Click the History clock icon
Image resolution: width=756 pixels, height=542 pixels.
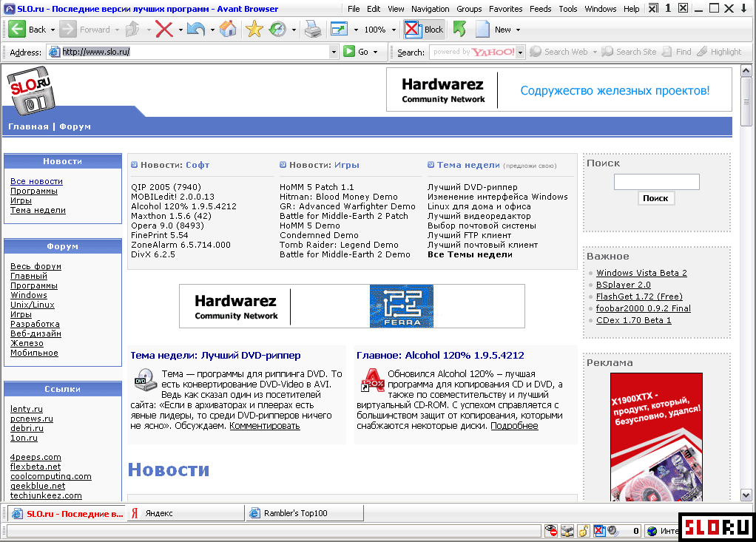277,30
